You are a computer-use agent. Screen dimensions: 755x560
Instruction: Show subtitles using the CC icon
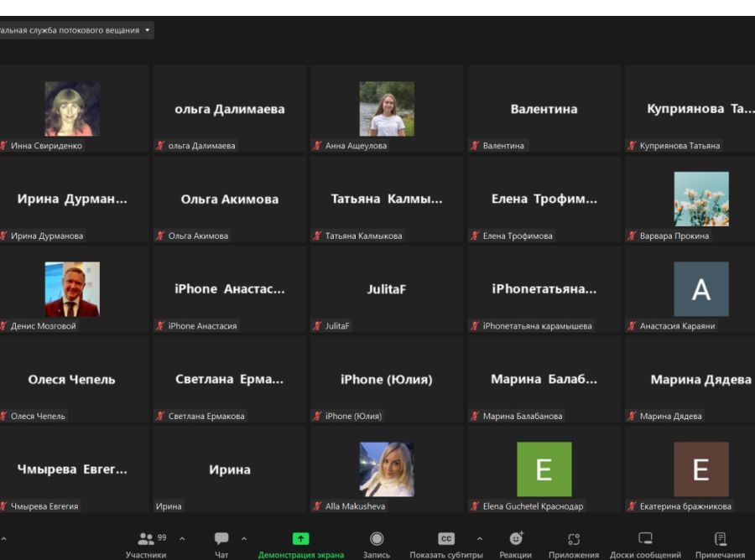(446, 539)
